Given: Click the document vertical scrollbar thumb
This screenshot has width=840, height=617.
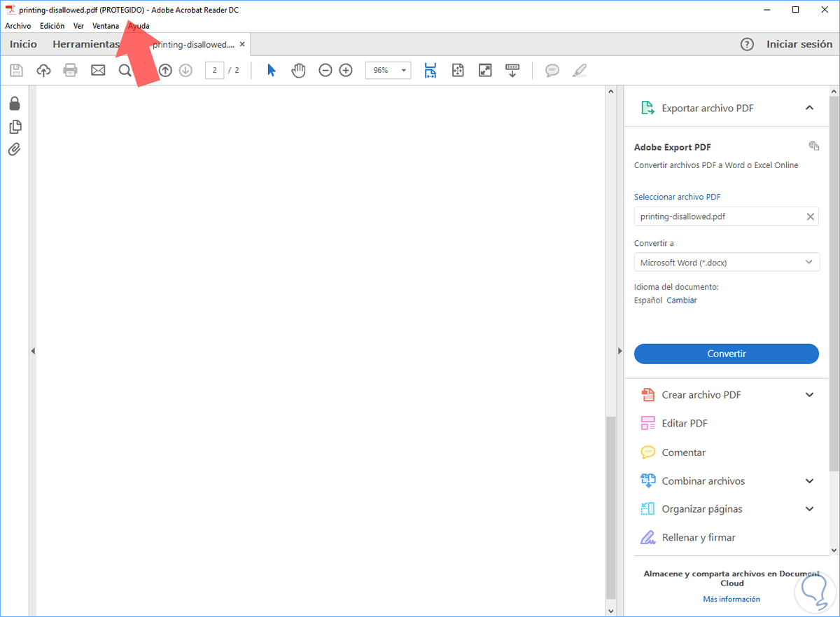Looking at the screenshot, I should (611, 508).
